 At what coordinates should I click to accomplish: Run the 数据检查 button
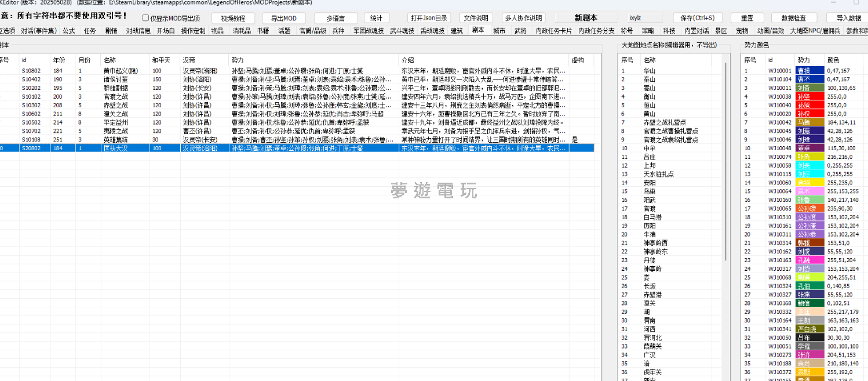[798, 18]
